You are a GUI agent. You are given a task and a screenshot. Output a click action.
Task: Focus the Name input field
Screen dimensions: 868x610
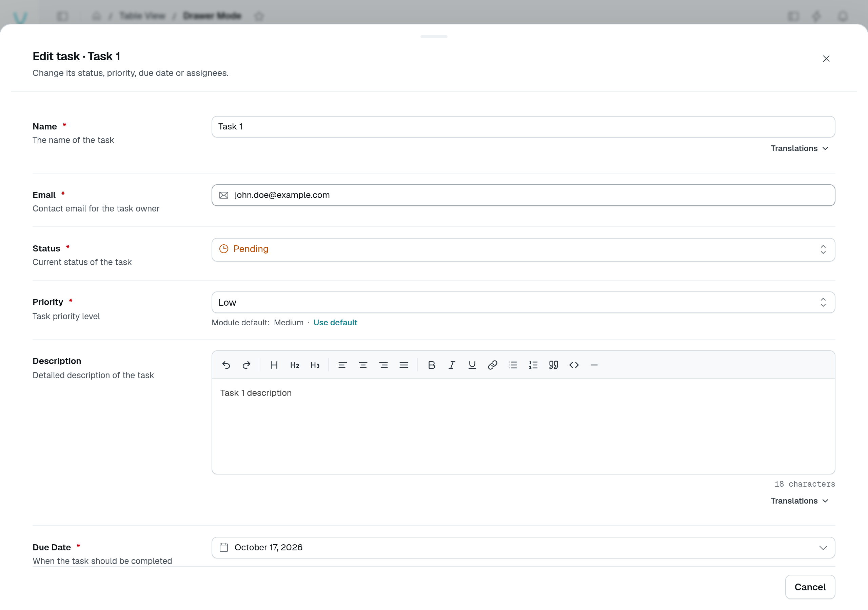pyautogui.click(x=523, y=127)
